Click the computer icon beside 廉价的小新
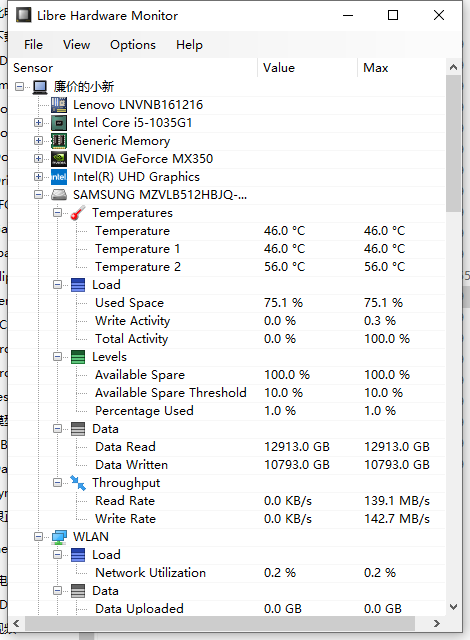The width and height of the screenshot is (470, 640). pyautogui.click(x=40, y=87)
